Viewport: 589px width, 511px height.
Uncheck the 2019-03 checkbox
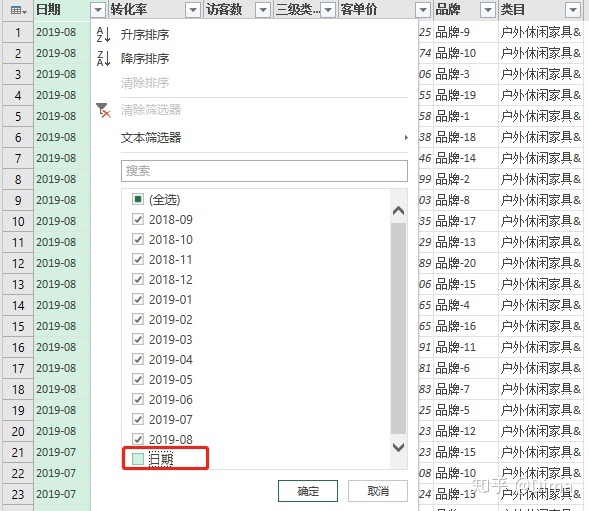[x=138, y=339]
